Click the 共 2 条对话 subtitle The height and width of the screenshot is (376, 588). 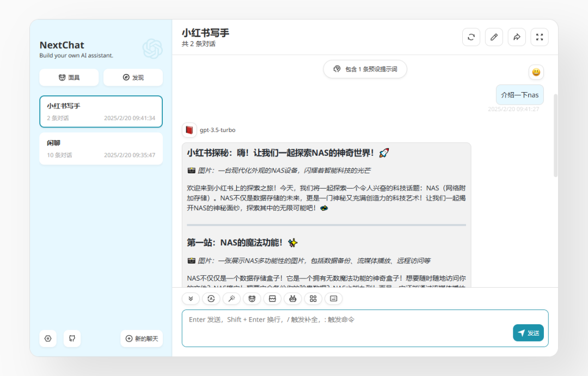click(x=199, y=44)
